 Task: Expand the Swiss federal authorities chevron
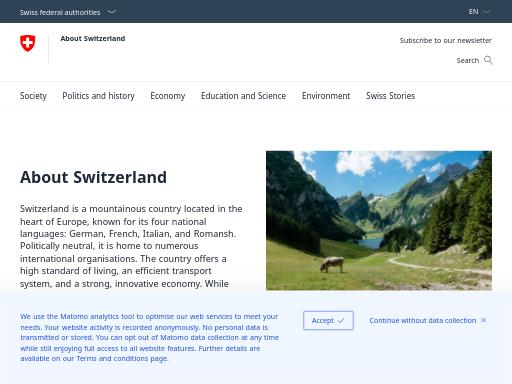pyautogui.click(x=112, y=12)
